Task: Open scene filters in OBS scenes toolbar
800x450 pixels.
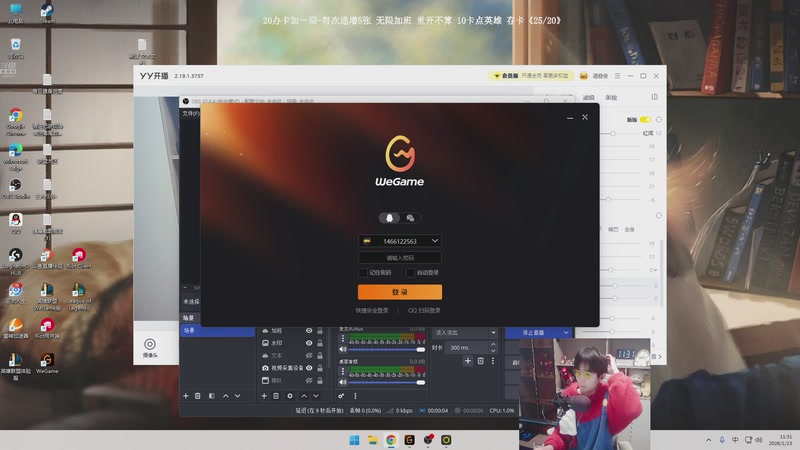Action: tap(212, 396)
